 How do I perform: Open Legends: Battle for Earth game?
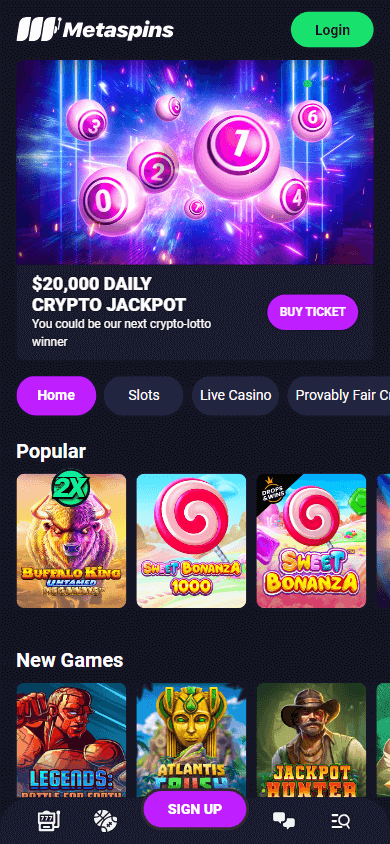point(72,740)
